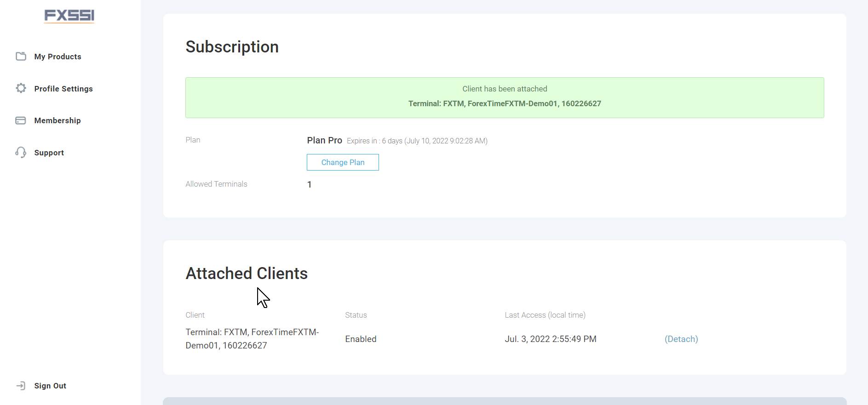Click the Plan Pro text
This screenshot has height=405, width=868.
(x=324, y=140)
